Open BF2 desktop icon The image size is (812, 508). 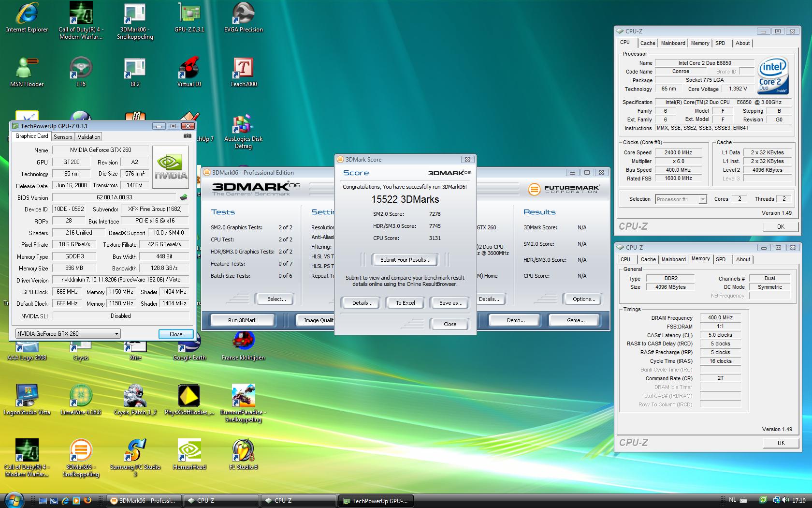point(135,72)
